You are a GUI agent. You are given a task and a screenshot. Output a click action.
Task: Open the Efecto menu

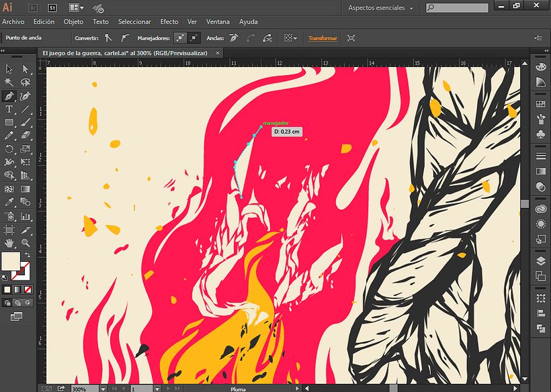tap(169, 21)
